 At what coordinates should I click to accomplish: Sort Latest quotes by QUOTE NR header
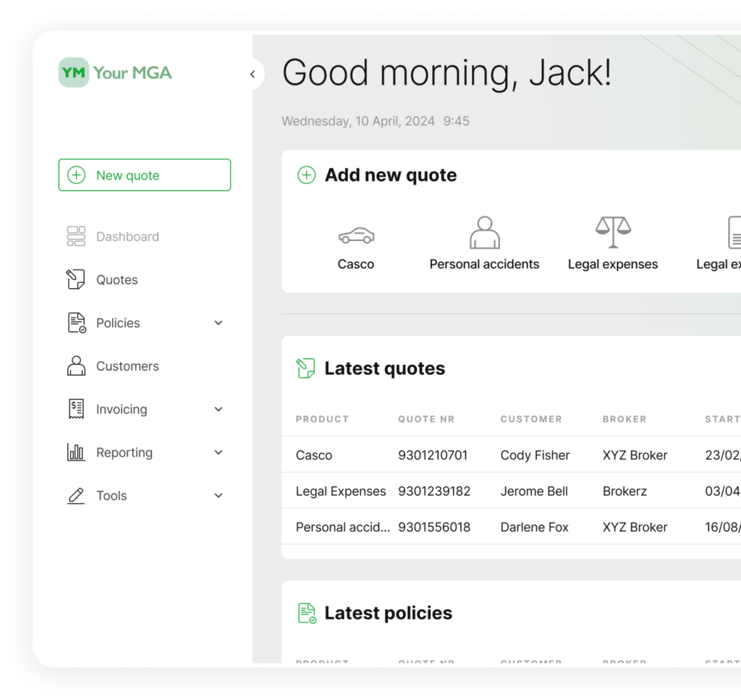(426, 419)
